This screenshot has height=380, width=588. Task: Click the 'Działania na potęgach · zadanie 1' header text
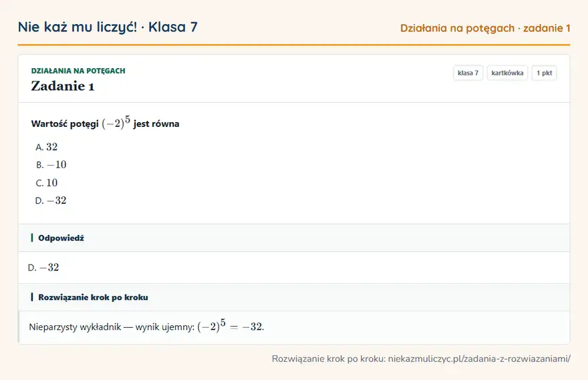tap(485, 28)
